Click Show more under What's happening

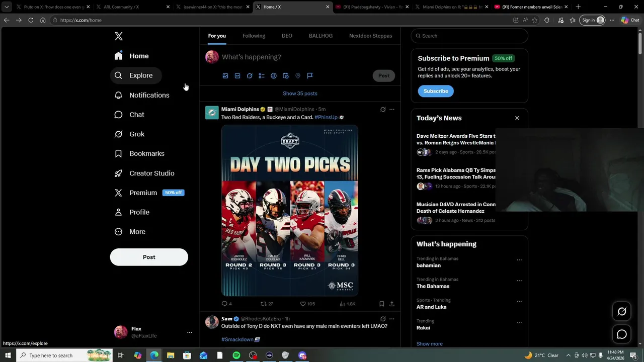point(429,344)
